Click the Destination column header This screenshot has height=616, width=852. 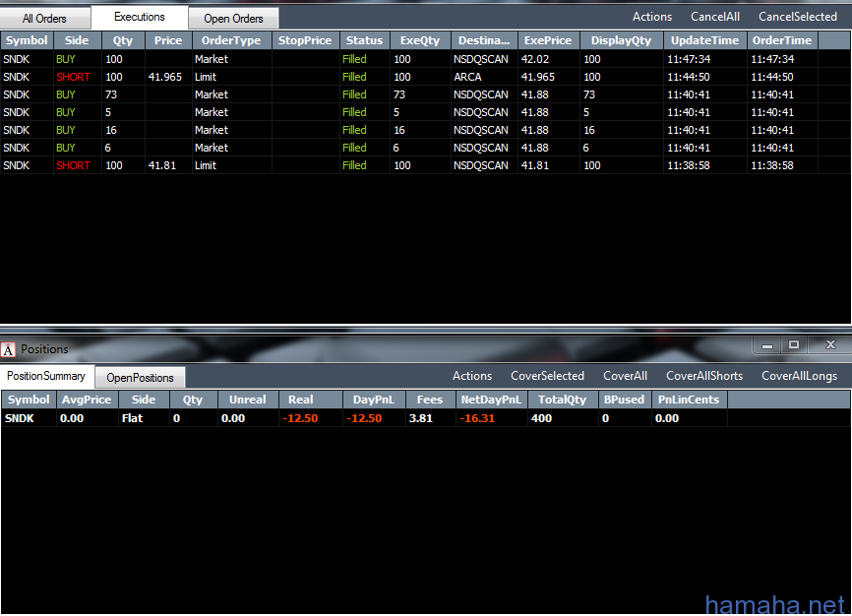pos(484,40)
